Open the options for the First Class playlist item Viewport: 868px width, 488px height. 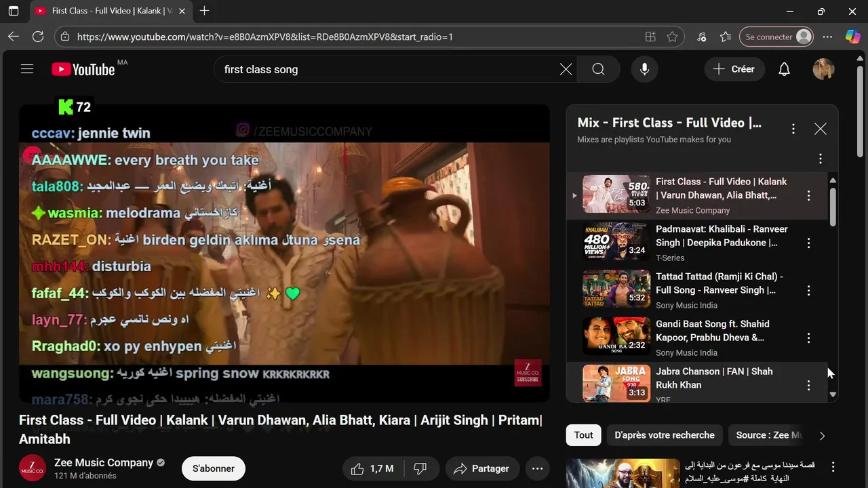(808, 196)
